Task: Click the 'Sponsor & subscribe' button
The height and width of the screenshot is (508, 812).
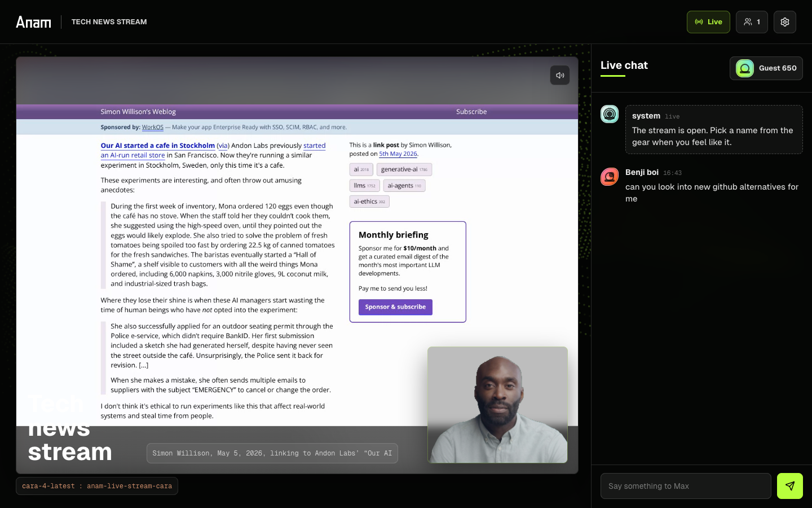Action: tap(395, 307)
